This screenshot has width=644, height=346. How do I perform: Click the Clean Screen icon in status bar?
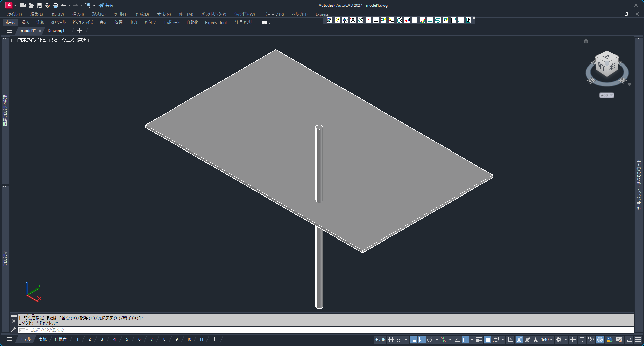point(629,340)
